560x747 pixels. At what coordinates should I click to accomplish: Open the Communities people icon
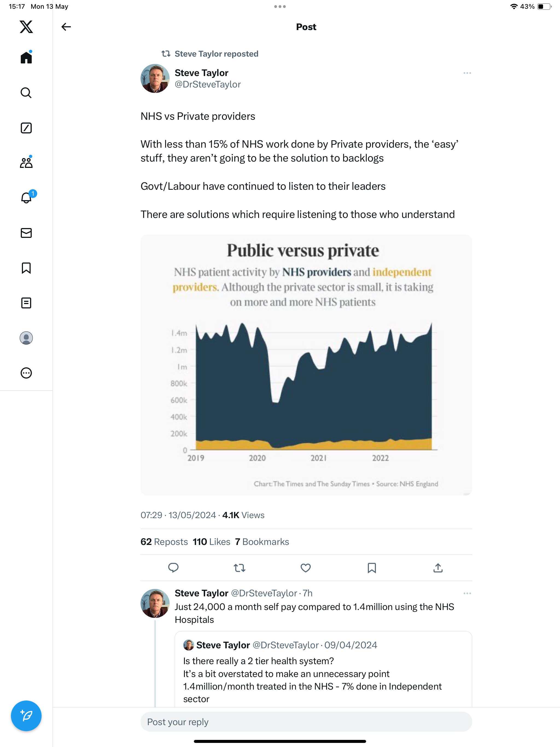(x=26, y=162)
